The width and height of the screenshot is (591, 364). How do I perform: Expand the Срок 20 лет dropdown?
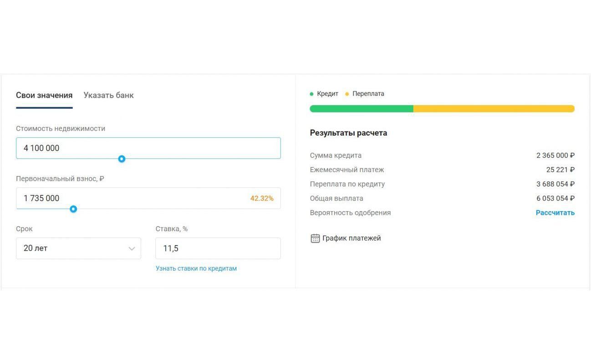(73, 248)
